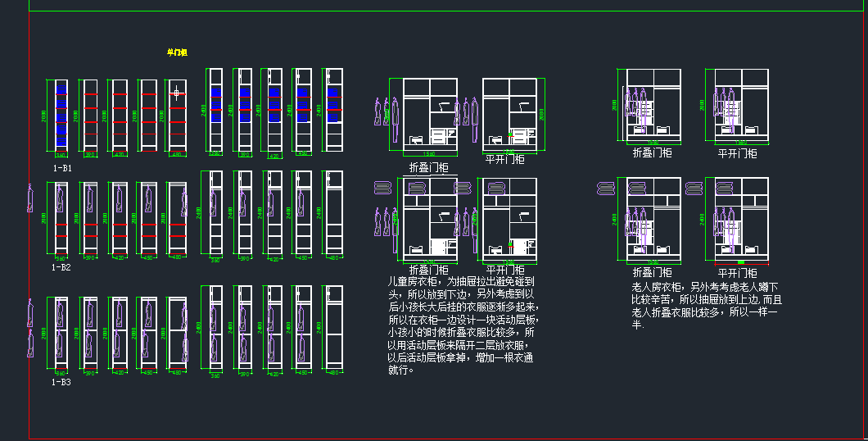Select the 1-B3 row label
Viewport: 868px width, 441px height.
[x=61, y=382]
